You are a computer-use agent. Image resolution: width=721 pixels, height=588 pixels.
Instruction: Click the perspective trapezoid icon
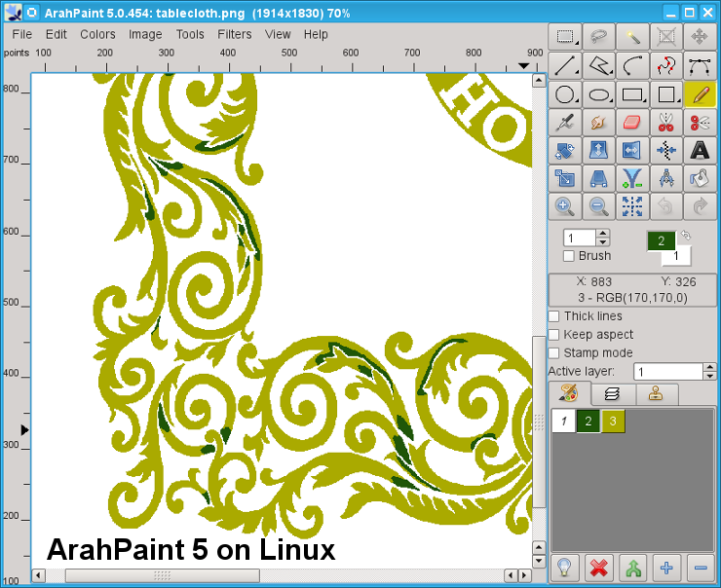tap(598, 178)
